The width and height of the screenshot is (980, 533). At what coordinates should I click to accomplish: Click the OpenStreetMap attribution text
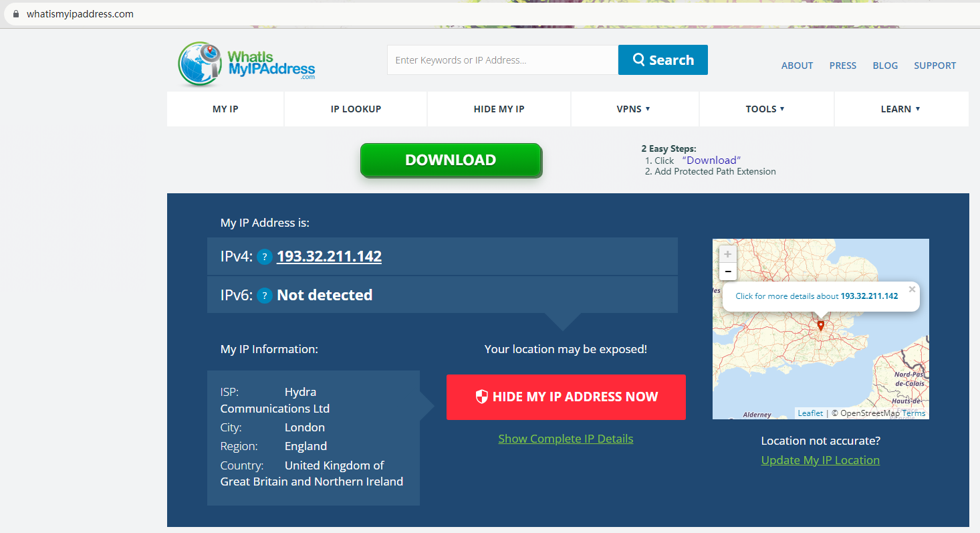click(870, 413)
